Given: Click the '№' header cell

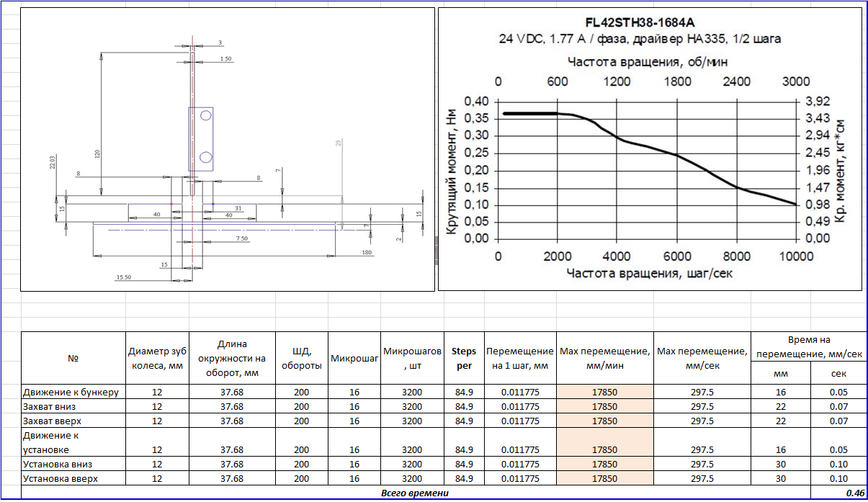Looking at the screenshot, I should pos(73,358).
